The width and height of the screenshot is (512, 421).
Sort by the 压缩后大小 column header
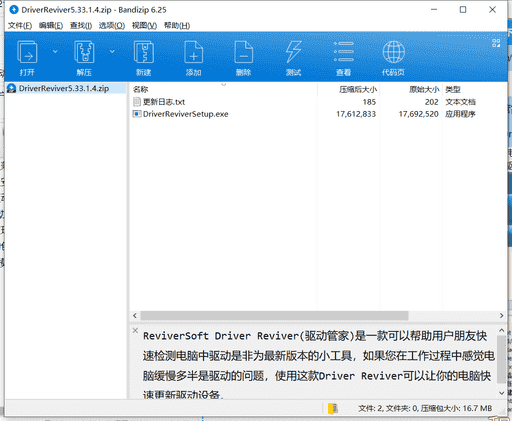[349, 89]
